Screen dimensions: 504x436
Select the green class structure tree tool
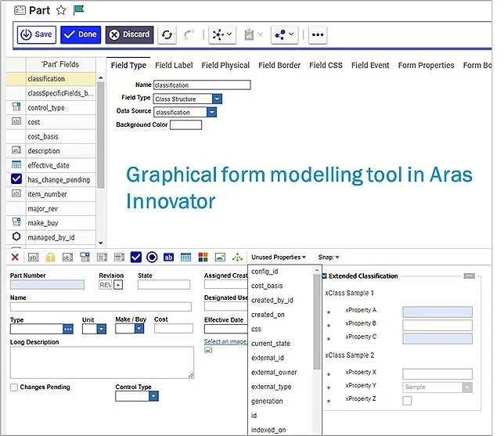[x=237, y=257]
